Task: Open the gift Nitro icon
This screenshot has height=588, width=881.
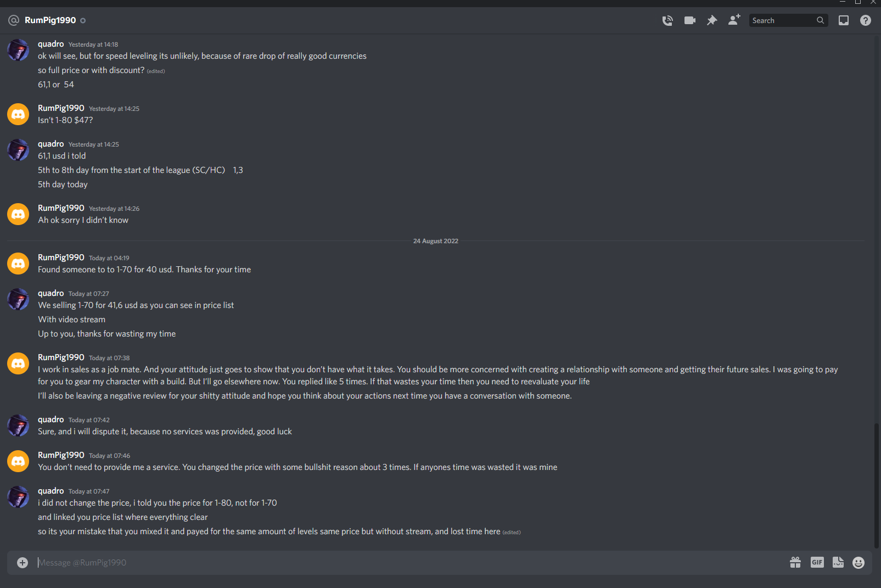Action: point(795,562)
